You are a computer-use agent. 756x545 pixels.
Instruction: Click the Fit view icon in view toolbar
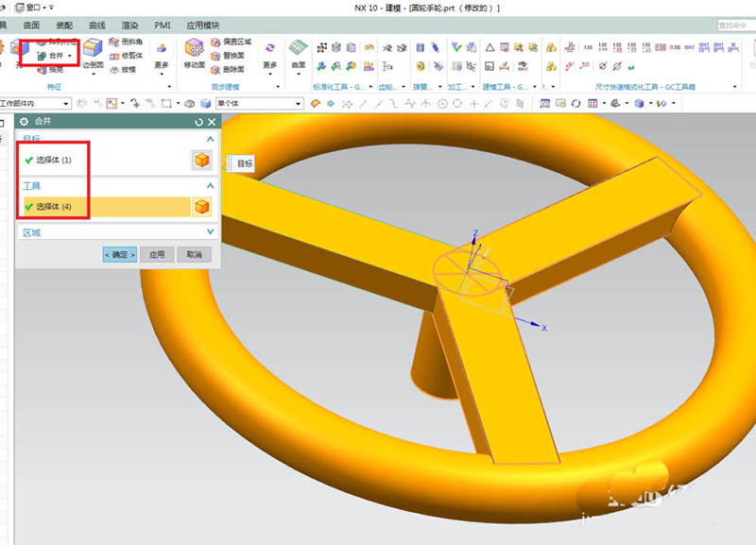pyautogui.click(x=545, y=103)
